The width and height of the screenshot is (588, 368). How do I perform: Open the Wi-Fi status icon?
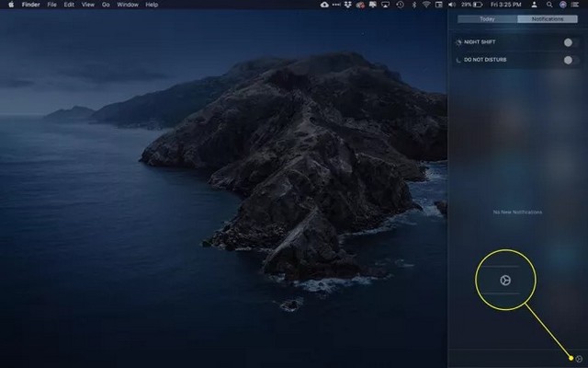coord(424,5)
